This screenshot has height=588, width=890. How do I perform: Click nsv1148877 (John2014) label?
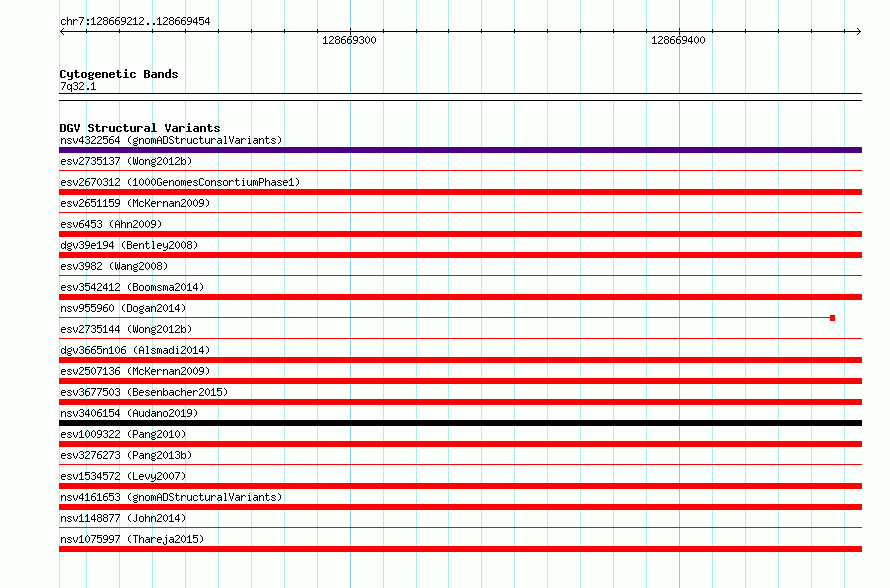click(123, 518)
